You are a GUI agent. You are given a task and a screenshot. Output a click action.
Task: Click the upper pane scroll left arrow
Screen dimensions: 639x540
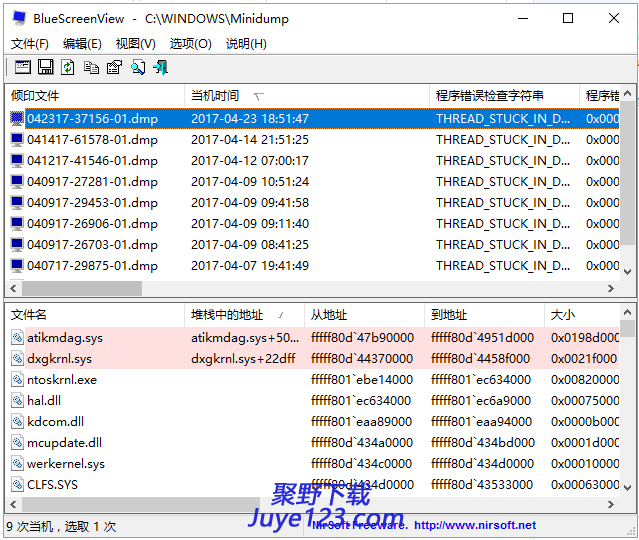coord(13,289)
